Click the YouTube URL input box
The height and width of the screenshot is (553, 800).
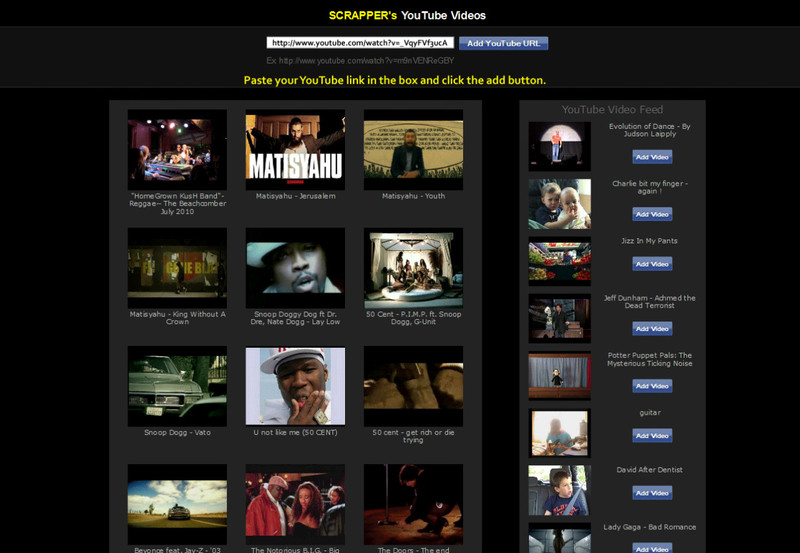click(x=360, y=43)
